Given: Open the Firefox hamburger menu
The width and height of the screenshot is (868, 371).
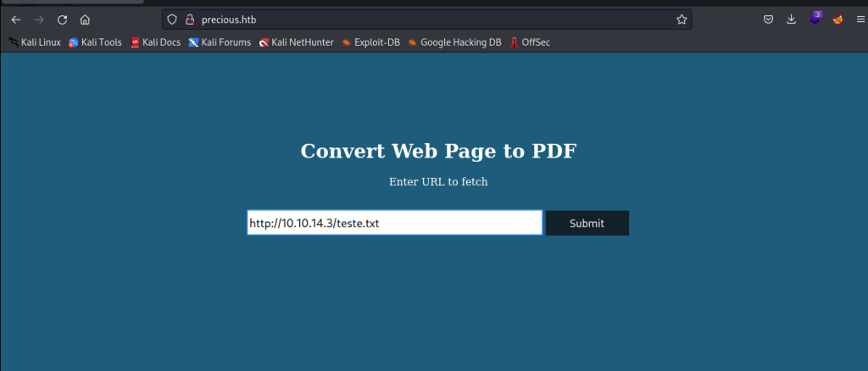Looking at the screenshot, I should pos(860,19).
